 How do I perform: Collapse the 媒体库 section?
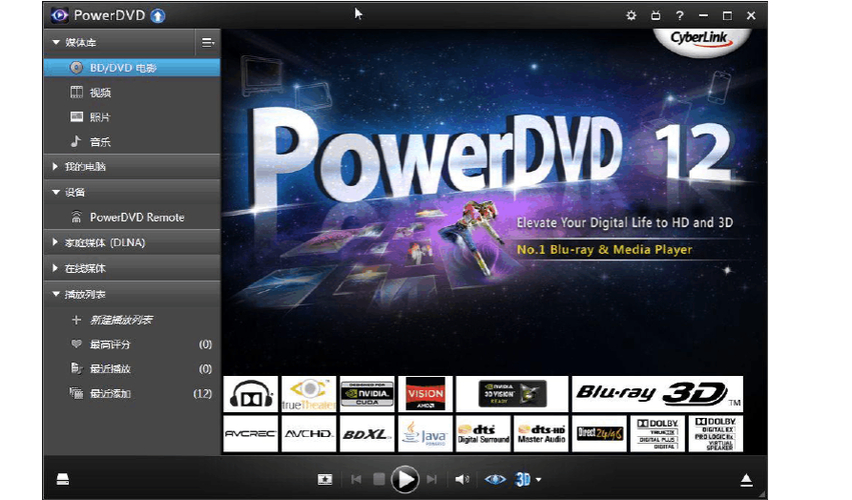(56, 42)
